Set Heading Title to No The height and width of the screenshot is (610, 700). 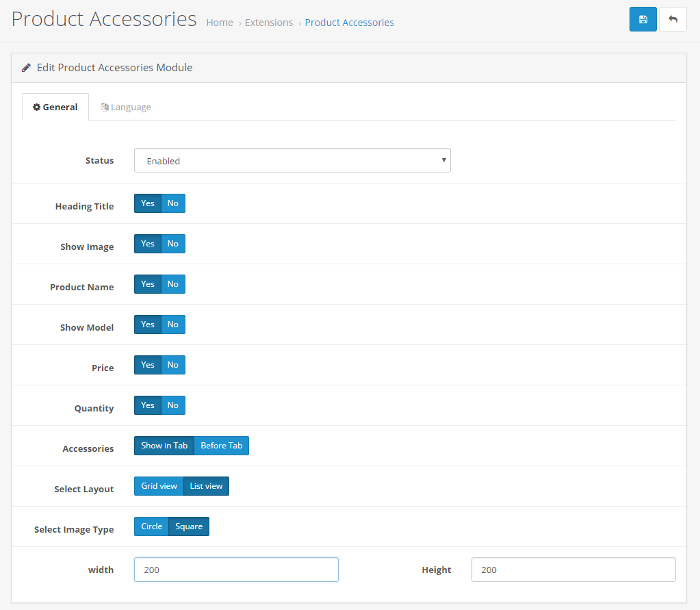pyautogui.click(x=173, y=203)
